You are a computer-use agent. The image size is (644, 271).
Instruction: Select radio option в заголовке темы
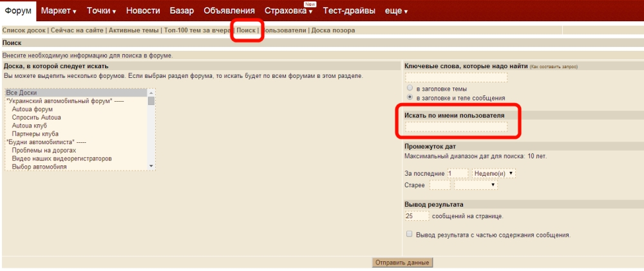tap(409, 88)
